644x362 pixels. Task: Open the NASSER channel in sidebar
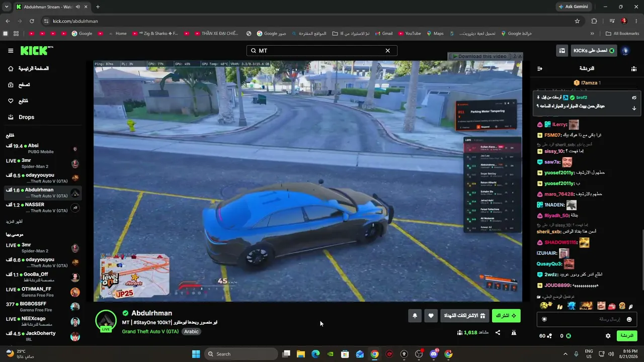point(43,208)
